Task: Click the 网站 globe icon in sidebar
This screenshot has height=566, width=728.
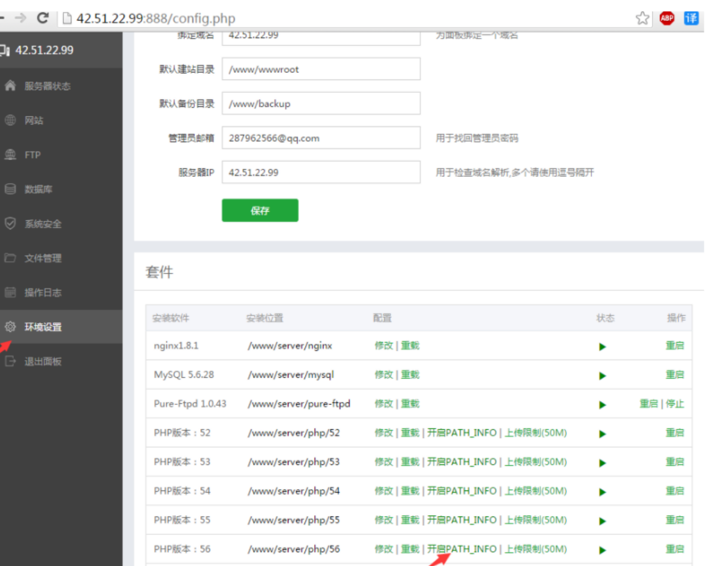Action: coord(10,120)
